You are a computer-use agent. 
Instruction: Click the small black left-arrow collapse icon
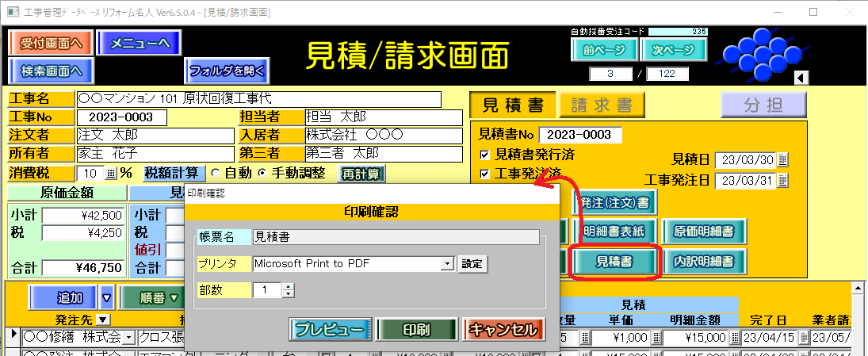pyautogui.click(x=801, y=77)
